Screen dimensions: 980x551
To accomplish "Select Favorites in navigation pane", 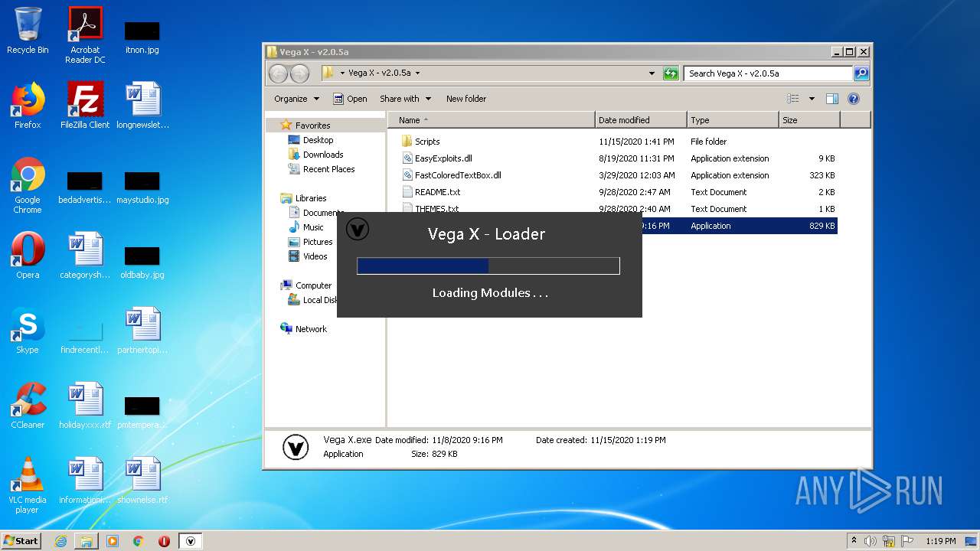I will (x=312, y=126).
